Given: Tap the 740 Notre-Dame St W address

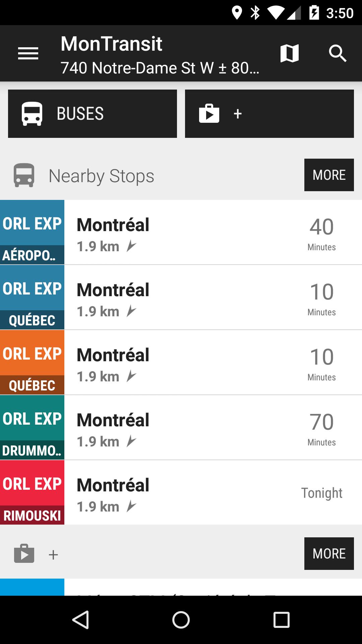Looking at the screenshot, I should pos(160,68).
